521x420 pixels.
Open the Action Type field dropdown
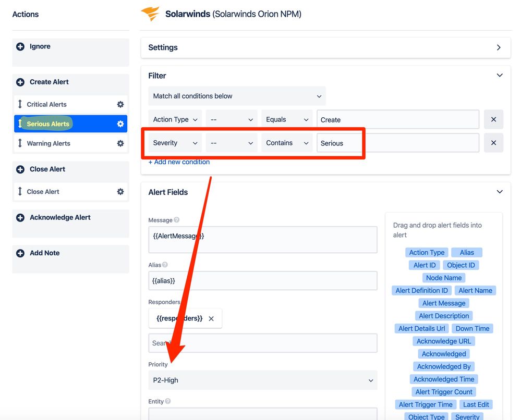[x=175, y=119]
